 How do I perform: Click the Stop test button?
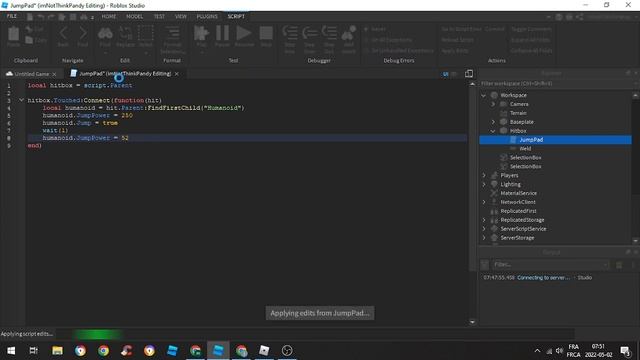click(266, 33)
